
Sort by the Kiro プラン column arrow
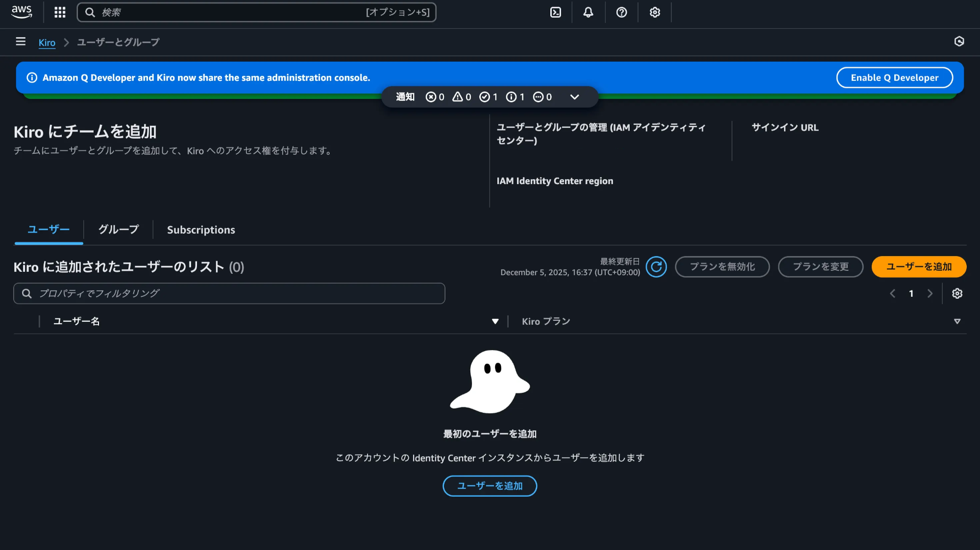click(x=957, y=321)
